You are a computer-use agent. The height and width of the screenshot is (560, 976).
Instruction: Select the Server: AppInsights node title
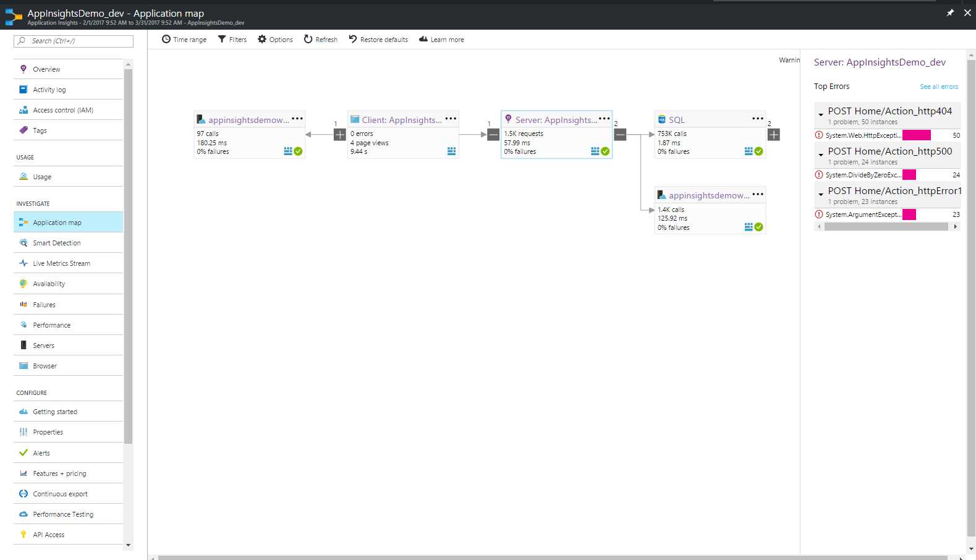pyautogui.click(x=556, y=120)
